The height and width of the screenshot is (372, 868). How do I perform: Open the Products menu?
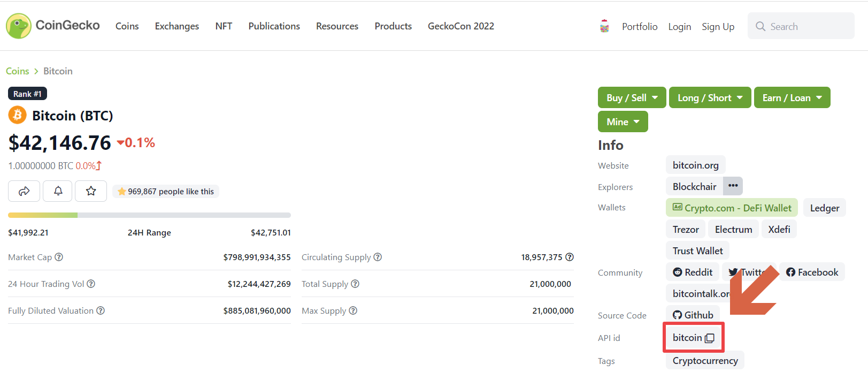click(x=393, y=26)
